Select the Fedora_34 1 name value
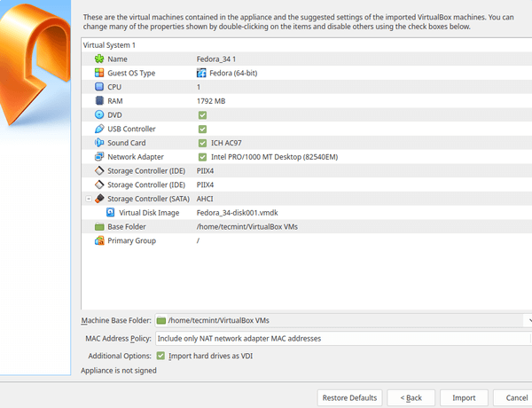The image size is (532, 408). [216, 59]
